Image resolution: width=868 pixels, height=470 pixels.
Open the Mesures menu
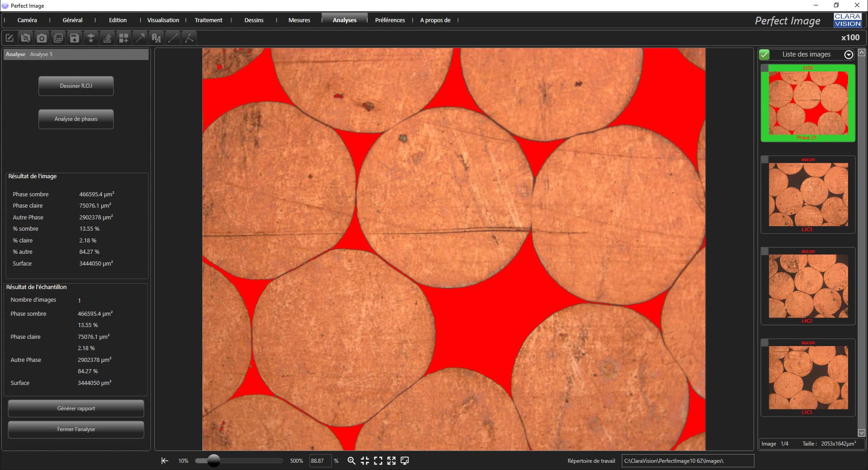299,20
